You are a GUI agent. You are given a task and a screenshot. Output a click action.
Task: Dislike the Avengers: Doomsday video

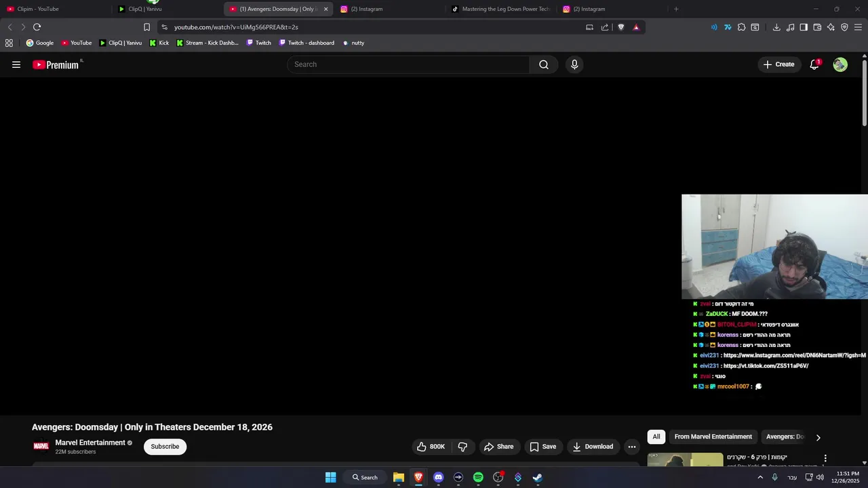click(x=463, y=447)
